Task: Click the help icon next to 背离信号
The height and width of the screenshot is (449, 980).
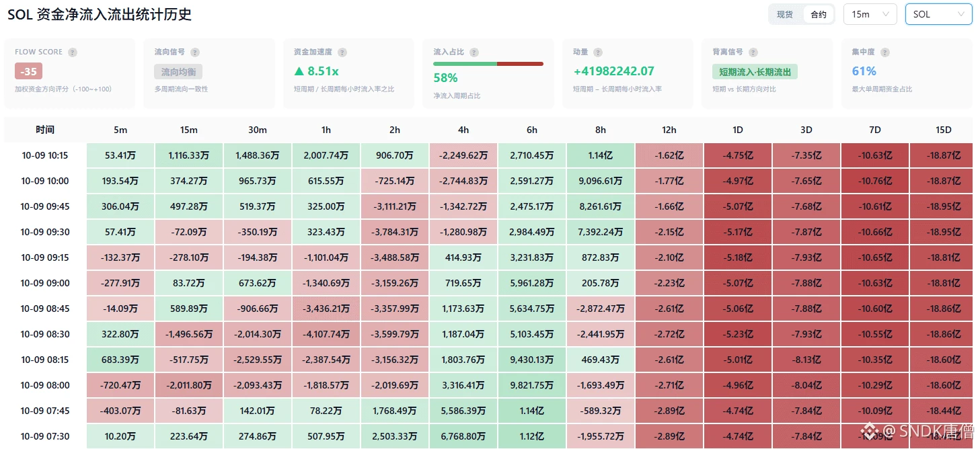Action: [x=753, y=52]
